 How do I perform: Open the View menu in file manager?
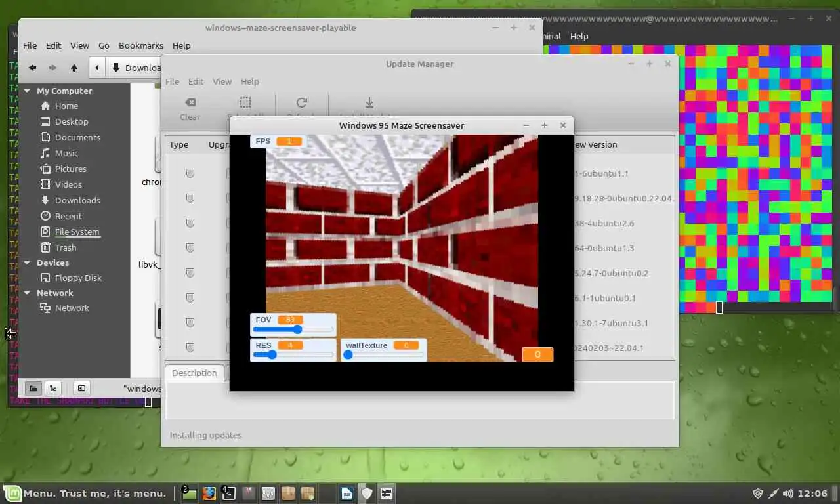click(x=79, y=45)
